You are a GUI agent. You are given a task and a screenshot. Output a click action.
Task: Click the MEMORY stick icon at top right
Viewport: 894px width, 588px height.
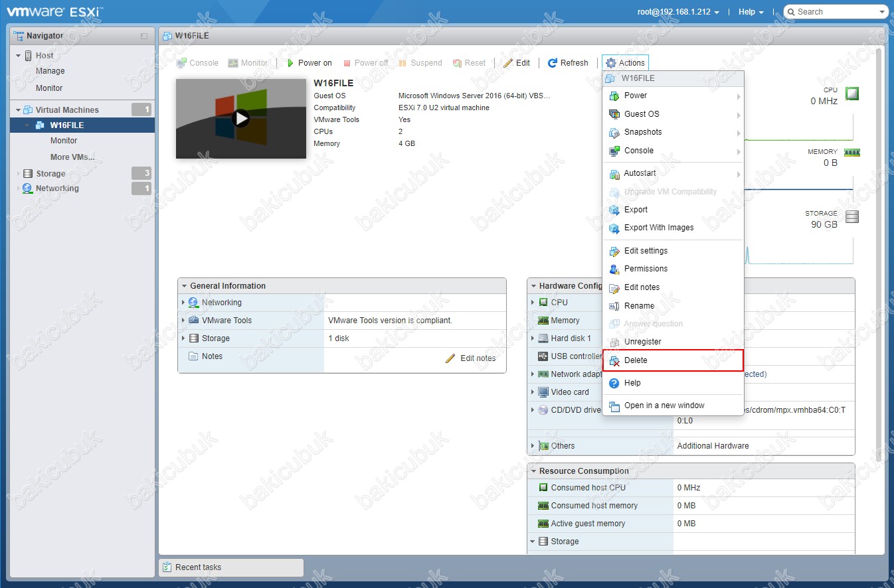[852, 153]
